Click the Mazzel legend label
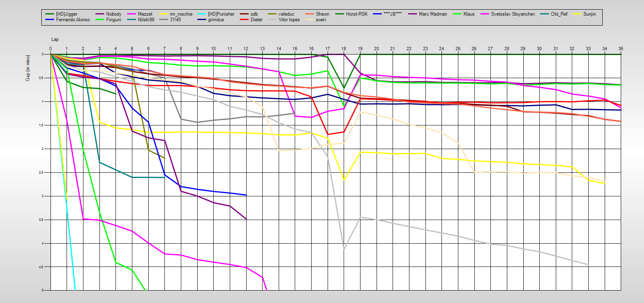The image size is (644, 303). coord(145,14)
